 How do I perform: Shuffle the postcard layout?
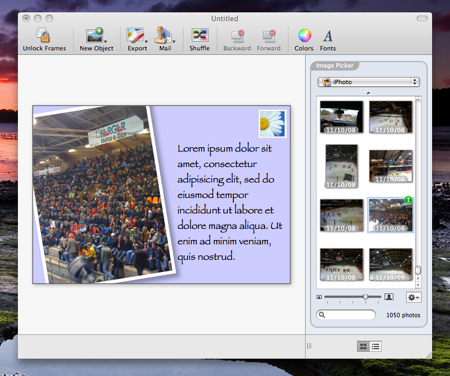click(200, 35)
